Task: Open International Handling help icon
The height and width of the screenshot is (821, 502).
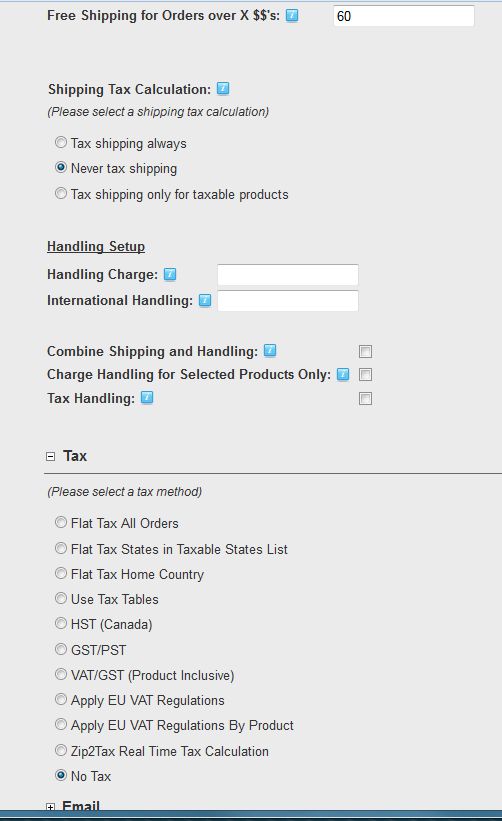Action: coord(205,301)
